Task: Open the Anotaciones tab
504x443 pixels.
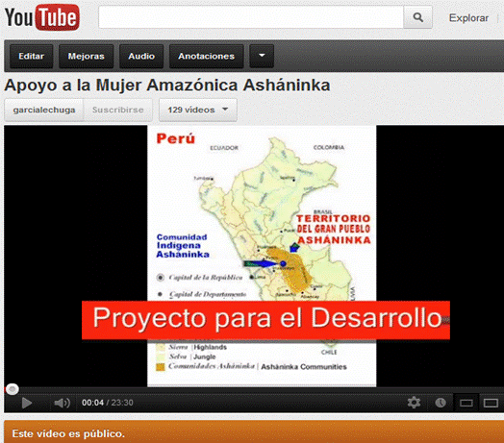Action: point(207,57)
